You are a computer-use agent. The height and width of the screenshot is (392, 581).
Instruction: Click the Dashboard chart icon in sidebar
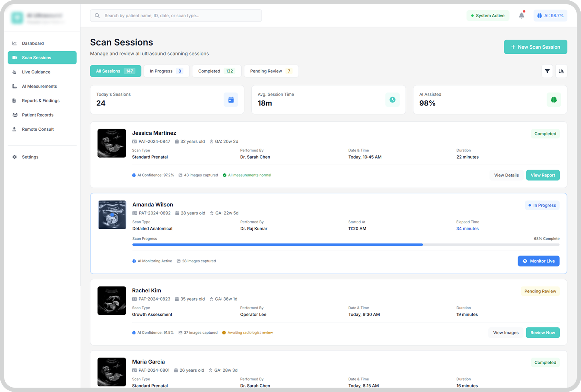(x=14, y=43)
